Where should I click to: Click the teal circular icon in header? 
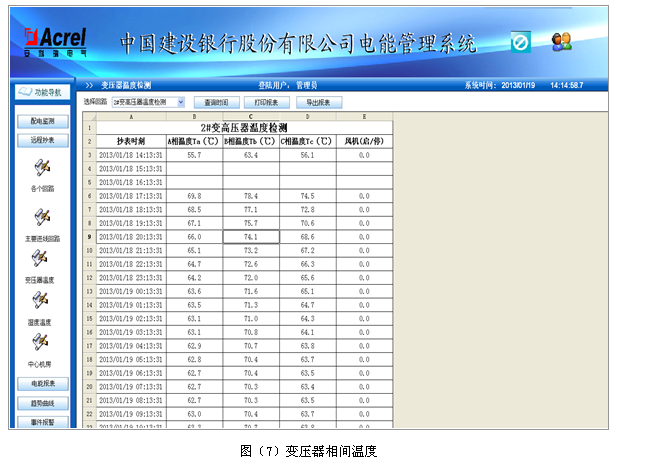coord(521,42)
